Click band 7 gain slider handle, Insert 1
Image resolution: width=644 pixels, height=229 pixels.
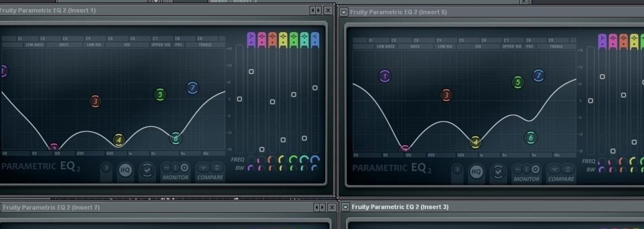(315, 87)
